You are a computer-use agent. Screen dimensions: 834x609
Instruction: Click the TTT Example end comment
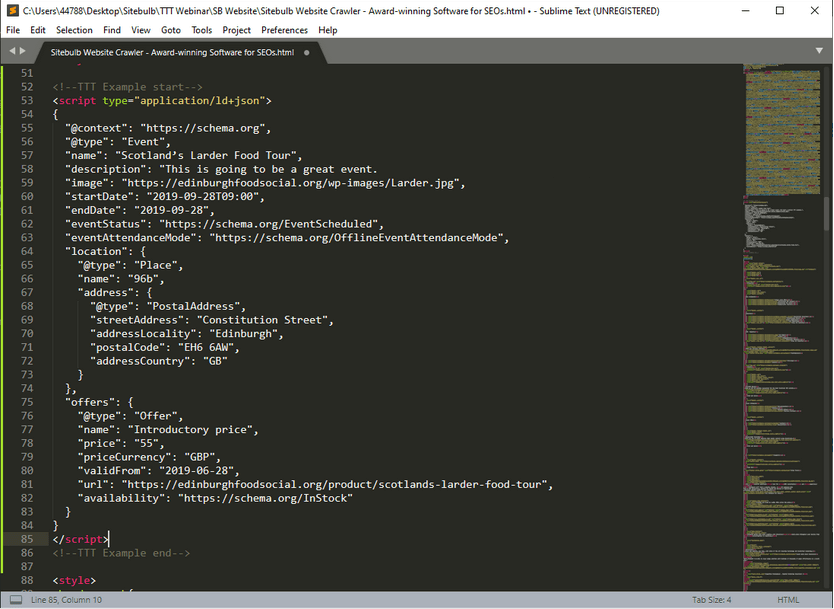pyautogui.click(x=121, y=553)
